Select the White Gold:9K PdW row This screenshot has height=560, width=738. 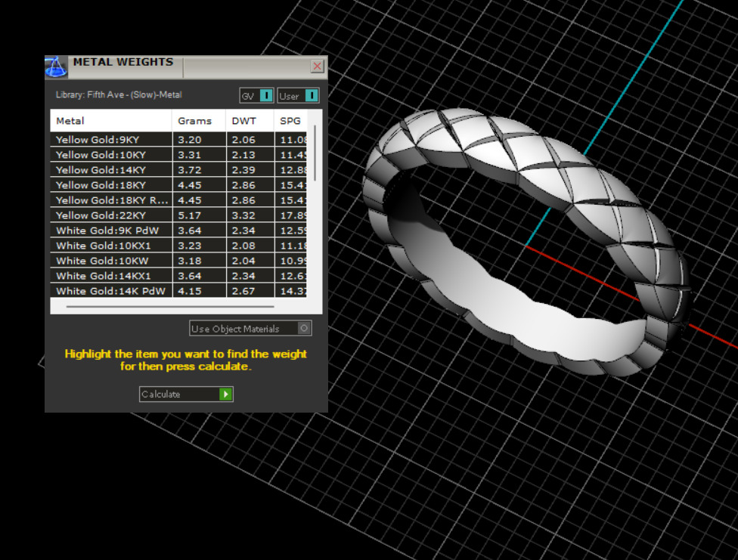(x=179, y=230)
